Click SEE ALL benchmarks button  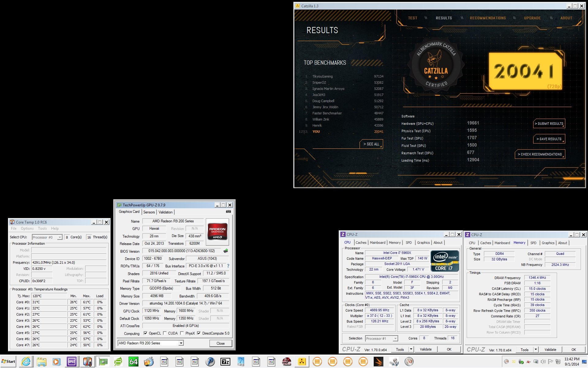(x=371, y=144)
